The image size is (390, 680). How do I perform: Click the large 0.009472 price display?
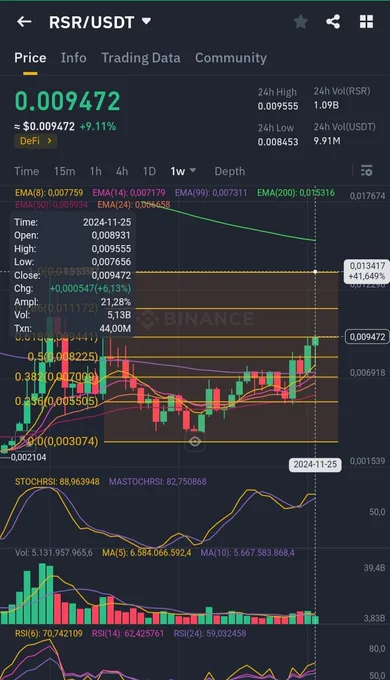(67, 101)
